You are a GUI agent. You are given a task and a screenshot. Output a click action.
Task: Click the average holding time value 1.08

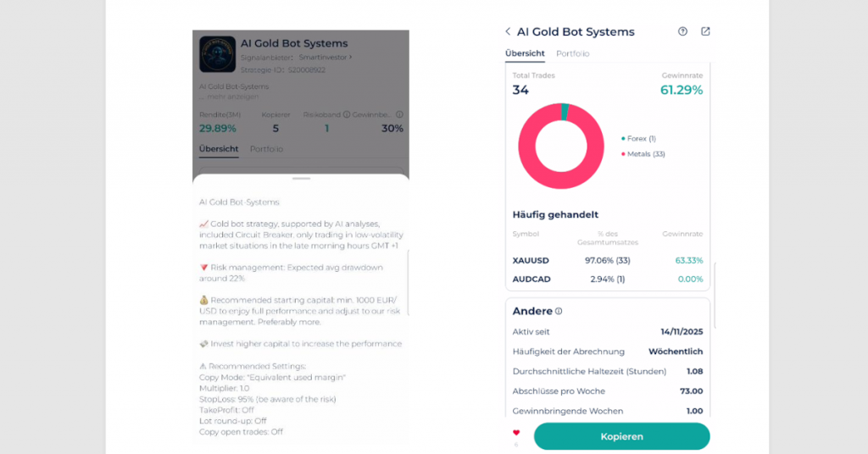pos(694,372)
